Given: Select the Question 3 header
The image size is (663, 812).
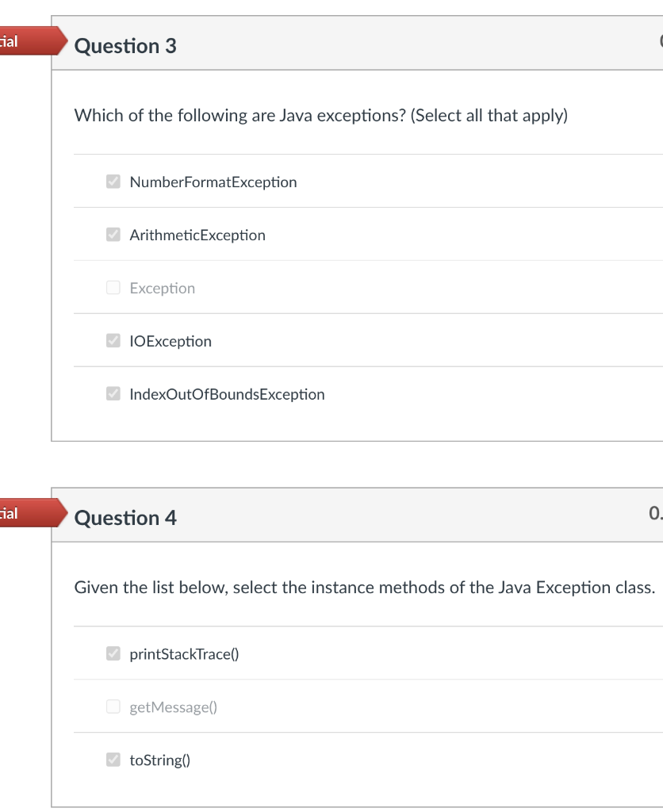Looking at the screenshot, I should click(x=125, y=46).
